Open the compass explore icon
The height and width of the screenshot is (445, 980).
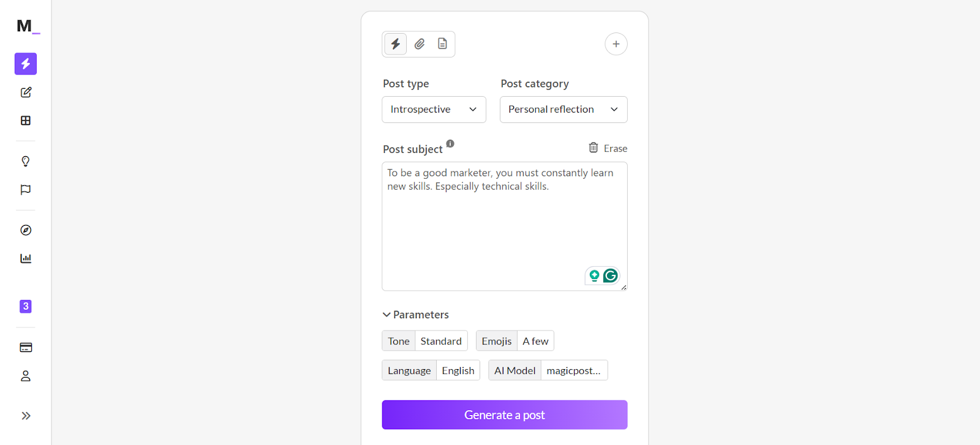26,230
